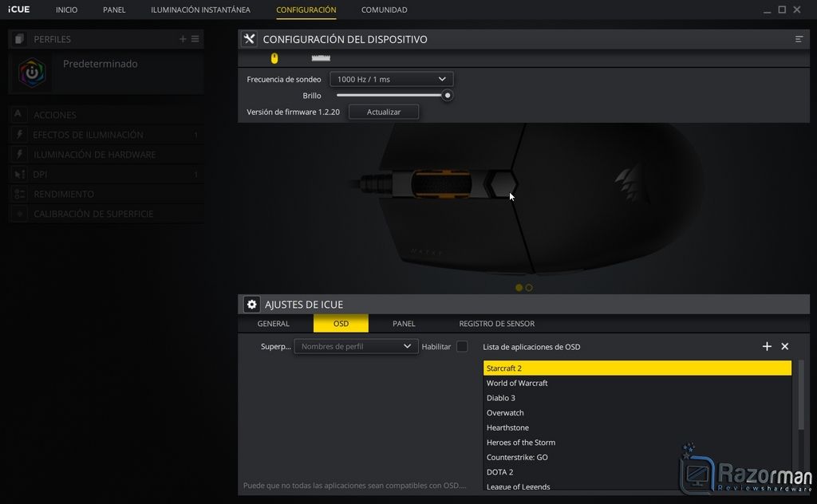Open the device settings wrench icon
This screenshot has width=817, height=504.
click(249, 39)
